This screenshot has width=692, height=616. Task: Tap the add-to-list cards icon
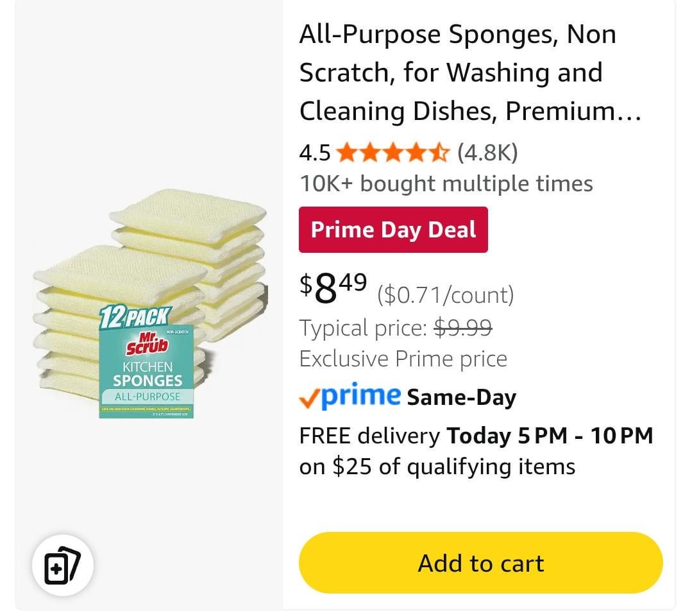pos(62,565)
